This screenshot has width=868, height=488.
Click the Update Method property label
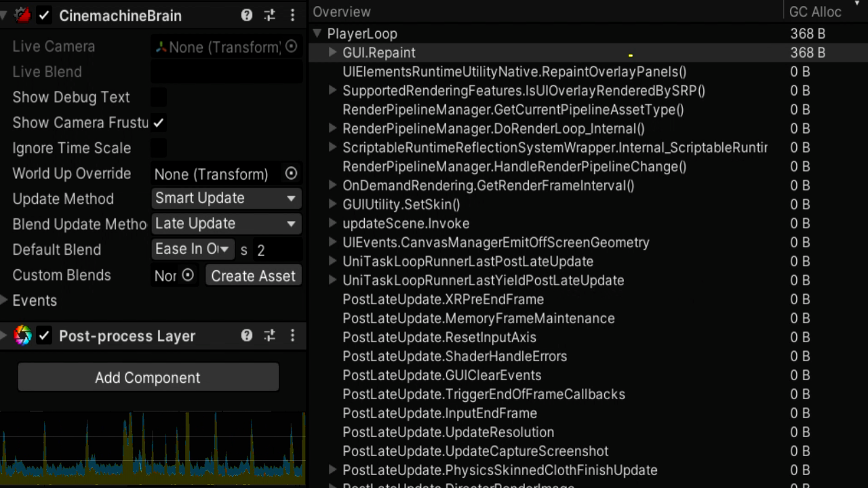(63, 199)
